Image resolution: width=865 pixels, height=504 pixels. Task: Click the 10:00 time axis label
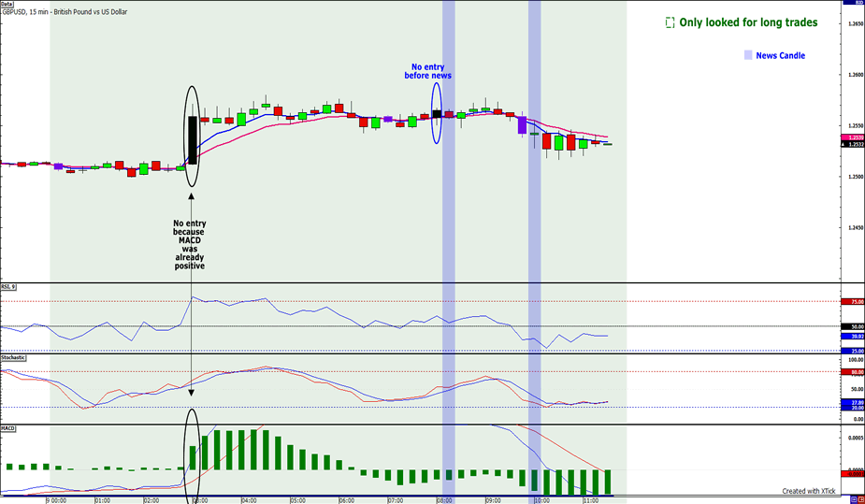(541, 500)
